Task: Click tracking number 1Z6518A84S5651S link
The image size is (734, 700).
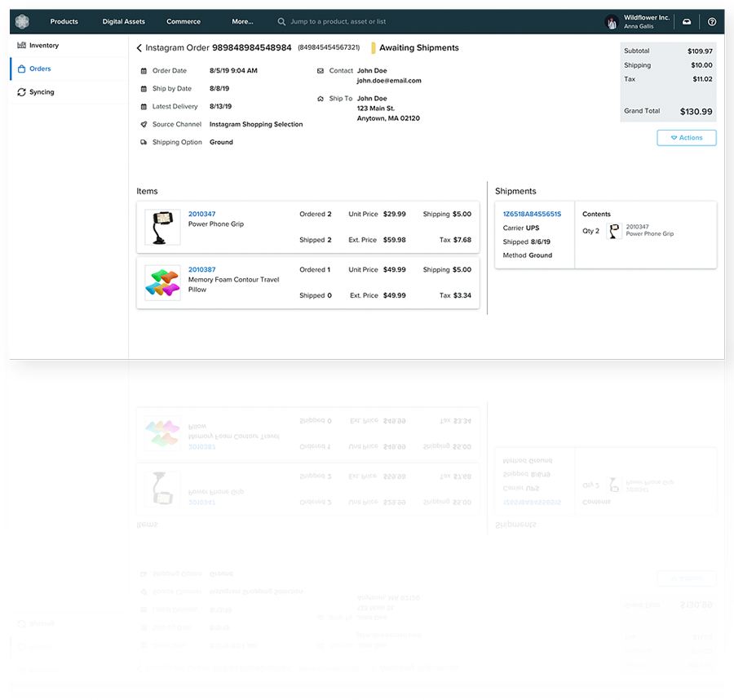Action: tap(532, 214)
